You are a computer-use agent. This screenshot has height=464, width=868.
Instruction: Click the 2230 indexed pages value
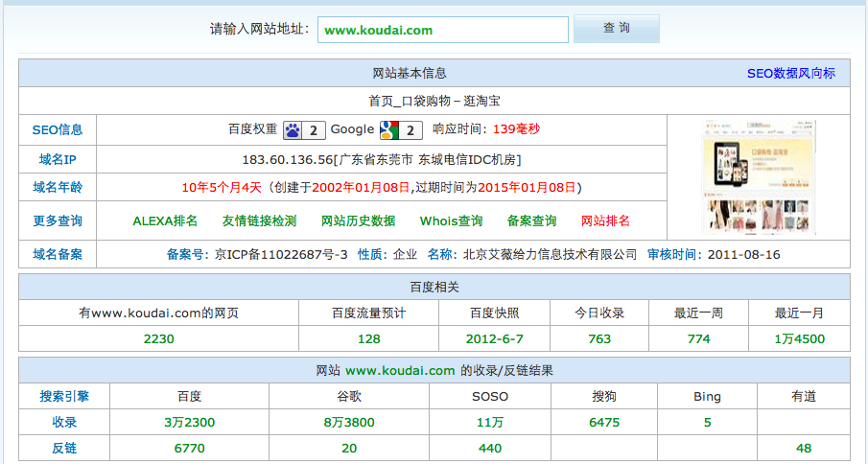coord(159,339)
